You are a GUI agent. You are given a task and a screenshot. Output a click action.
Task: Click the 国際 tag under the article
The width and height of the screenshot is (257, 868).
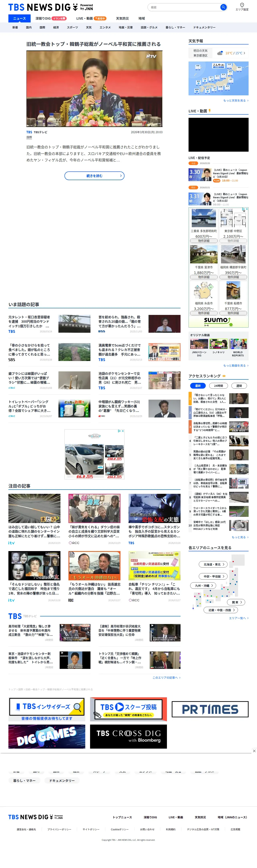[x=29, y=137]
